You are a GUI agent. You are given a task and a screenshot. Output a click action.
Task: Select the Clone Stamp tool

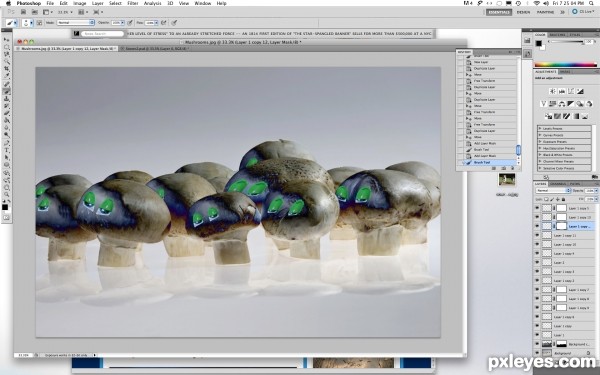(7, 99)
